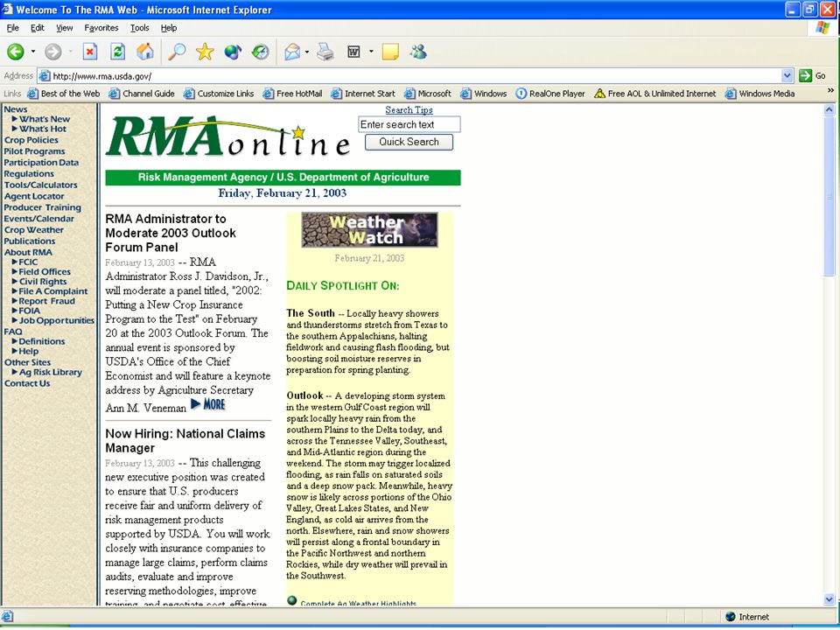The image size is (840, 630).
Task: Click the Internet zone globe in status bar
Action: point(730,617)
